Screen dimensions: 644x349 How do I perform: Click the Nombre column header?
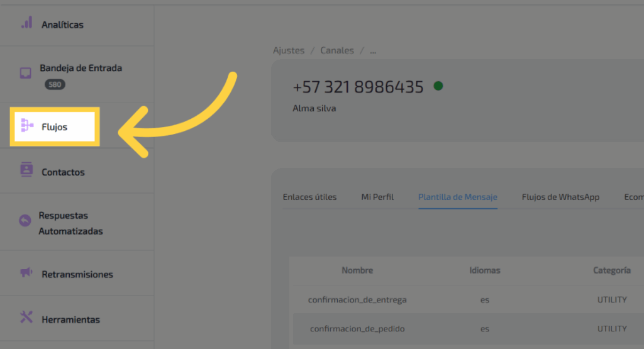pos(357,270)
